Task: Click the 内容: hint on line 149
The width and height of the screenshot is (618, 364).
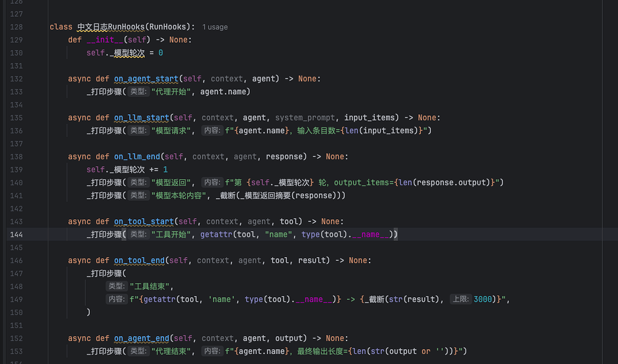Action: click(x=116, y=299)
